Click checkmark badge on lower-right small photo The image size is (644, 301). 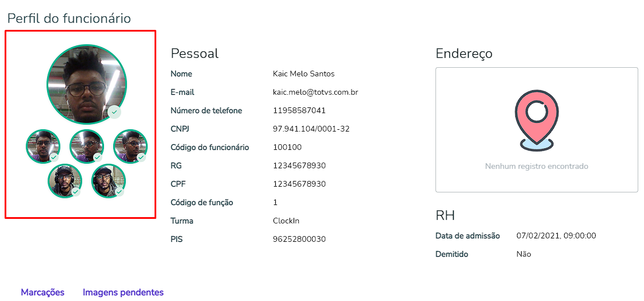point(119,191)
